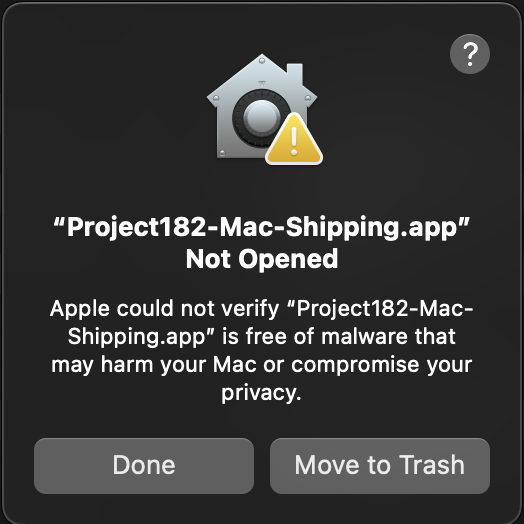The width and height of the screenshot is (524, 524).
Task: Choose Move to Trash
Action: point(380,466)
